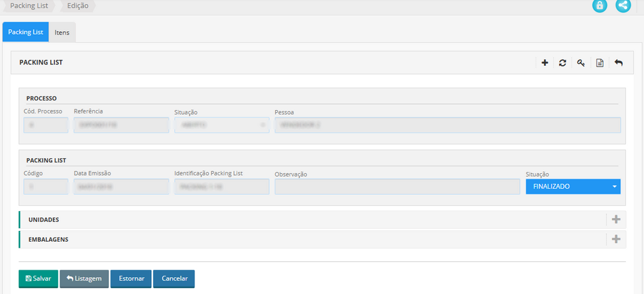Viewport: 644px width, 294px height.
Task: Open the FINALIZADO Situação dropdown
Action: (573, 187)
